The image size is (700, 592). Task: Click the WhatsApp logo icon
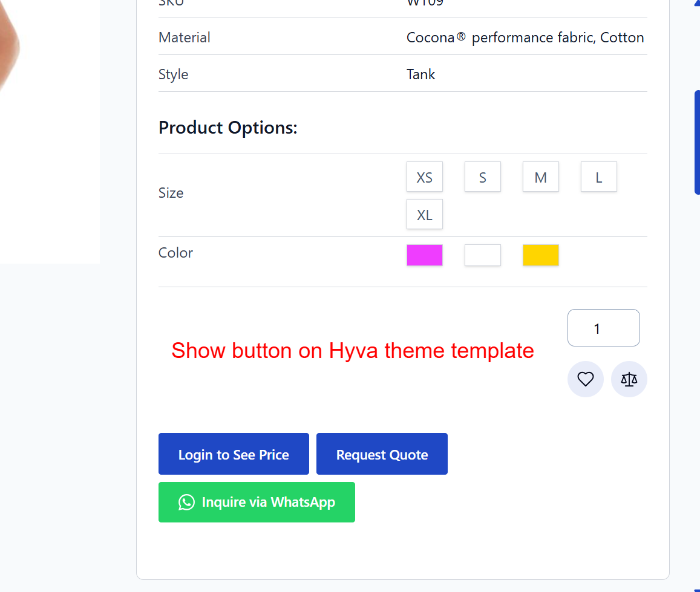pyautogui.click(x=186, y=502)
